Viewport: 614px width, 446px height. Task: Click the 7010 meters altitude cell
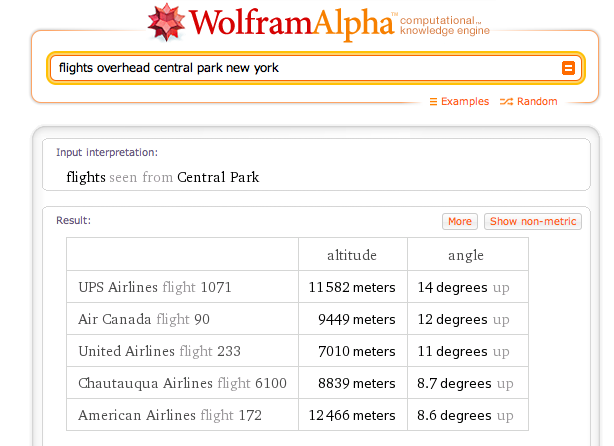pyautogui.click(x=352, y=351)
